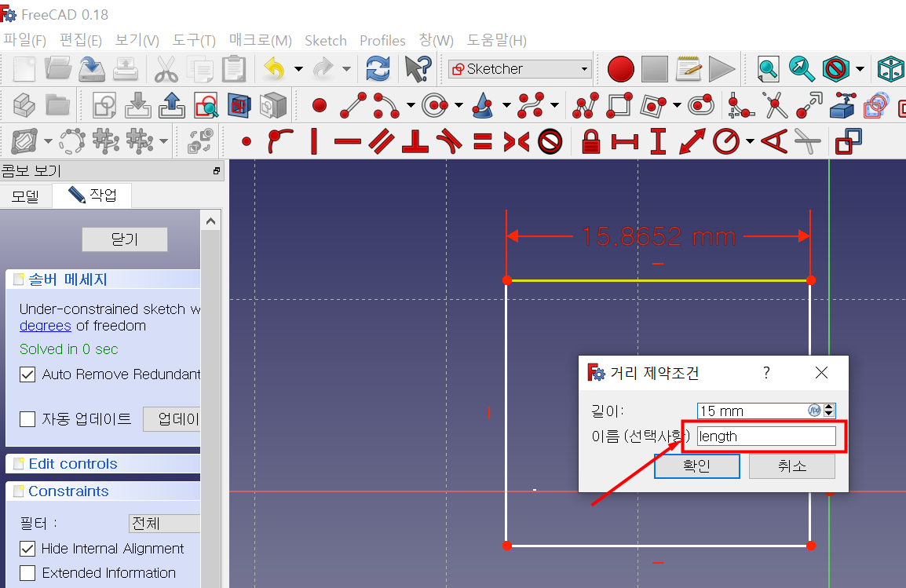Apply the Angle constraint

773,141
